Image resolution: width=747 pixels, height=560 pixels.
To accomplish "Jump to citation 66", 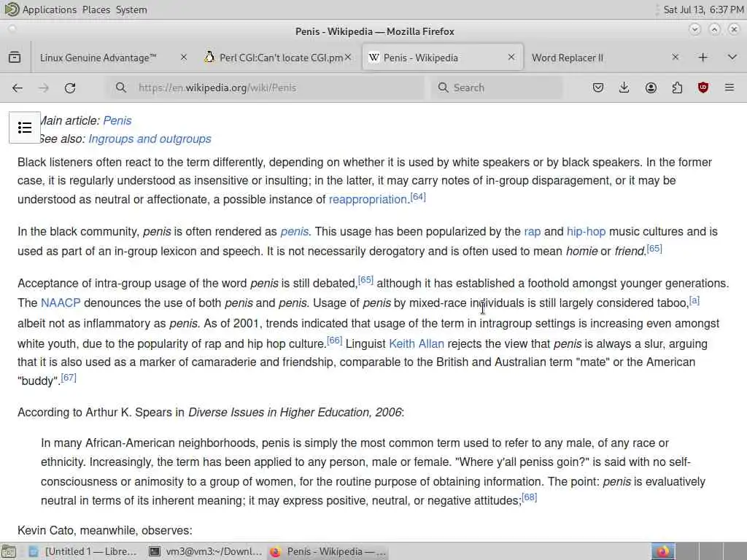I will coord(334,341).
